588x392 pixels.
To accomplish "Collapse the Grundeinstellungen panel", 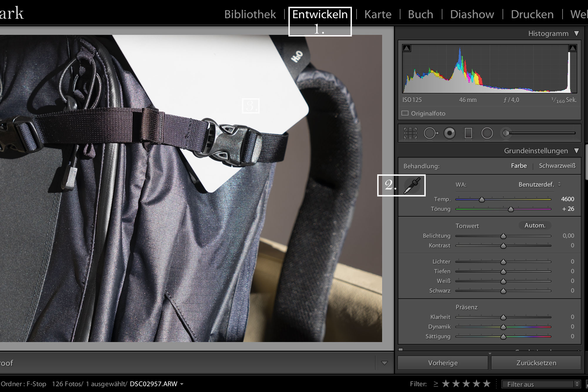I will [x=576, y=151].
